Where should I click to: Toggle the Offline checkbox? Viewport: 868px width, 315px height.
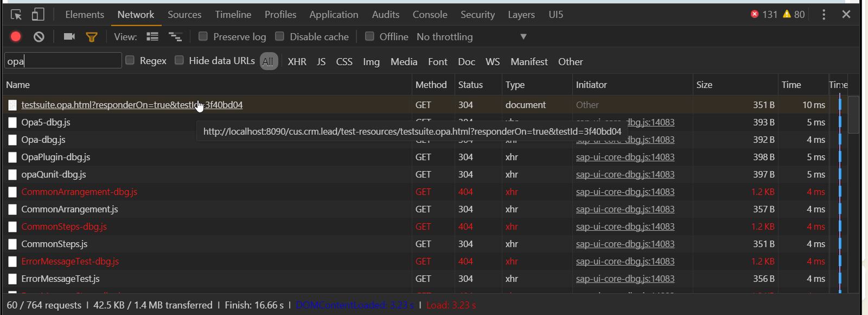click(x=369, y=36)
